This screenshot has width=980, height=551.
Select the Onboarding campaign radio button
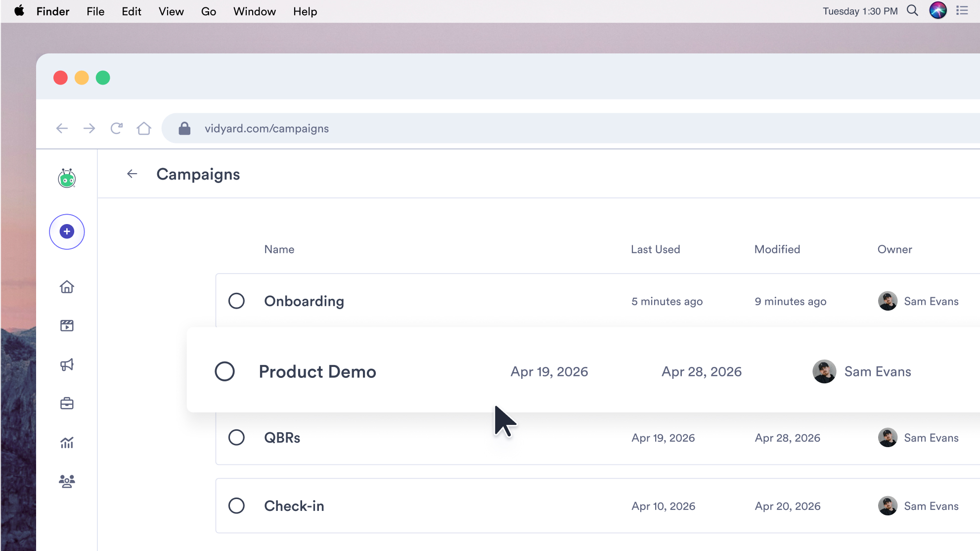[x=236, y=301]
